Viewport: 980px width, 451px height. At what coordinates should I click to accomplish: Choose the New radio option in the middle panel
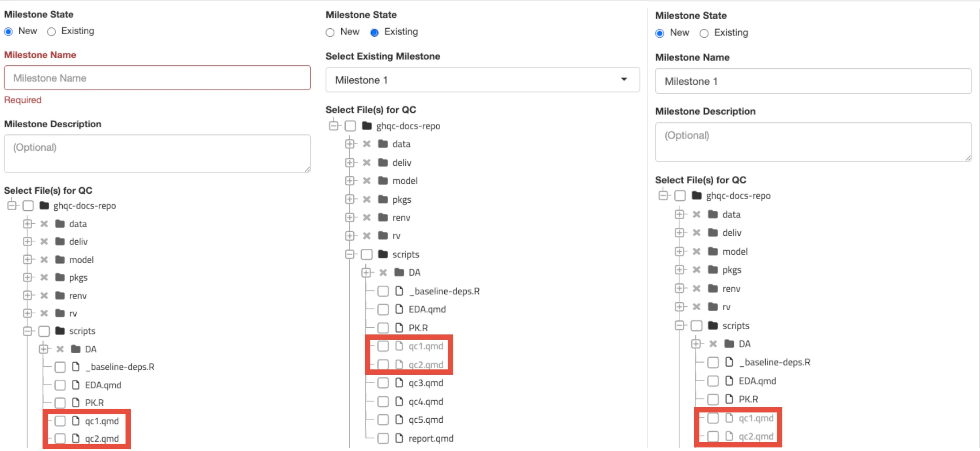pyautogui.click(x=330, y=32)
